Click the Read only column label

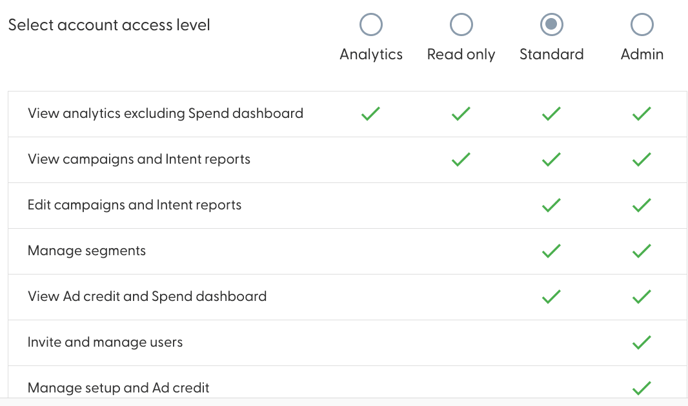coord(461,54)
